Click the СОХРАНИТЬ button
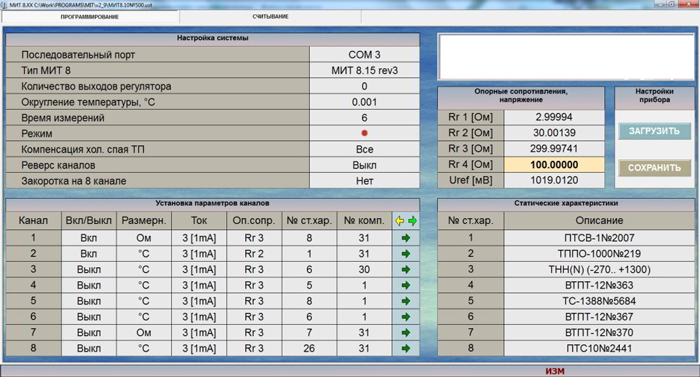Image resolution: width=700 pixels, height=377 pixels. (654, 168)
